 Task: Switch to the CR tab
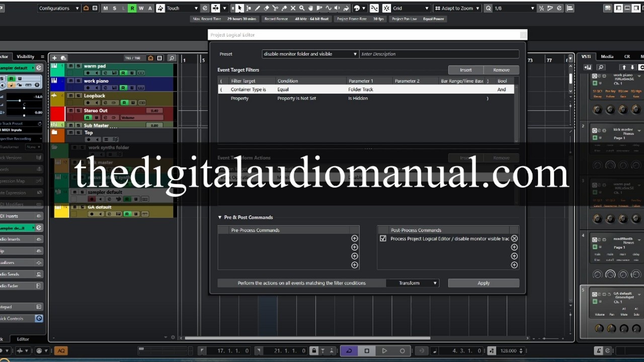click(x=627, y=57)
